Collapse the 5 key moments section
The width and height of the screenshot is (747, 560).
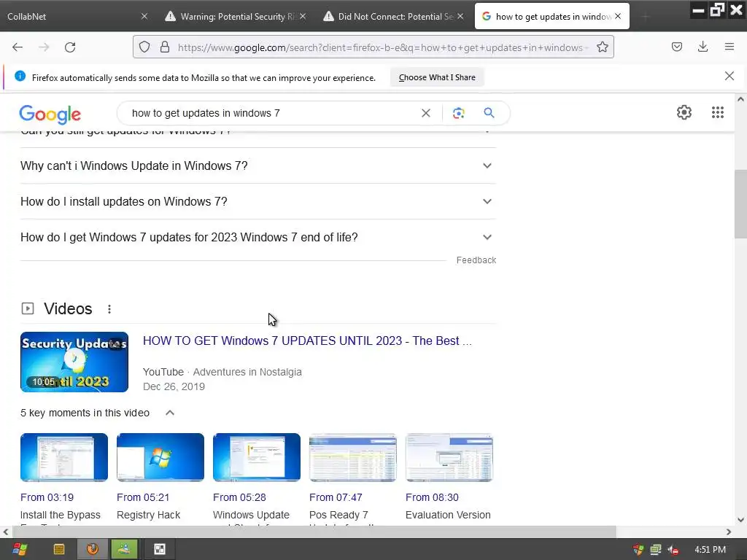[169, 413]
